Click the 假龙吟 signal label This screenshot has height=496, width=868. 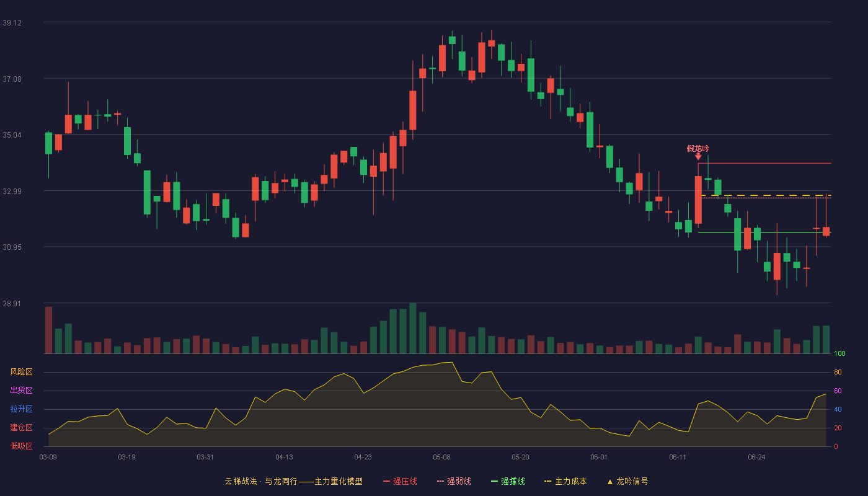click(698, 149)
